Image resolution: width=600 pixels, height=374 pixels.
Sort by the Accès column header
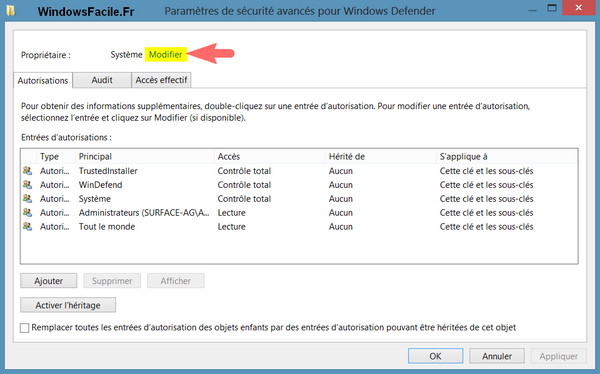click(270, 157)
